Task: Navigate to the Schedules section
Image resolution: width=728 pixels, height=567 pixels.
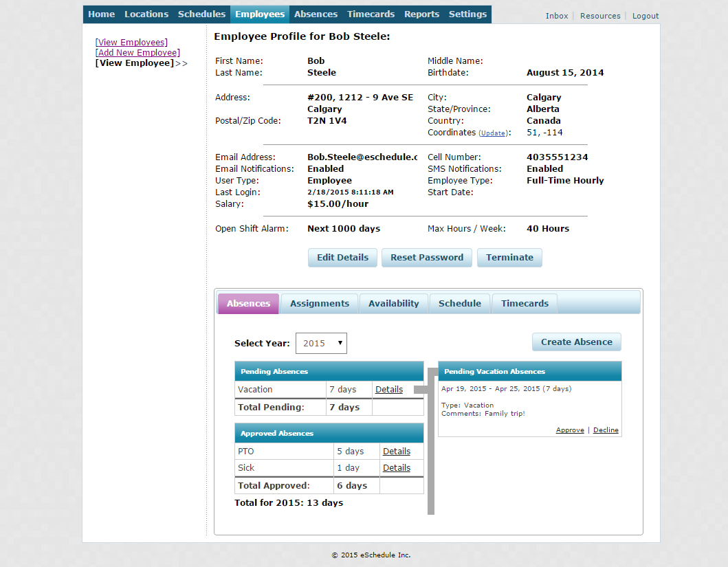Action: click(x=201, y=14)
